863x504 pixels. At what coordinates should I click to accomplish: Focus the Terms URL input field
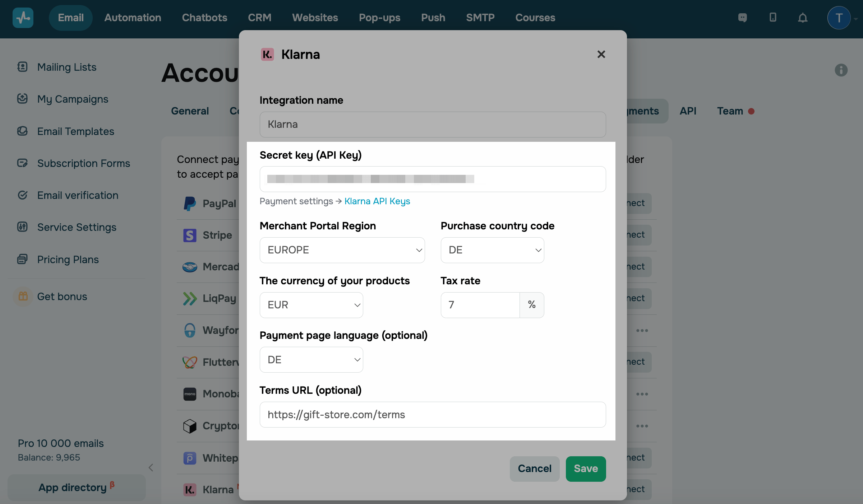(x=433, y=415)
